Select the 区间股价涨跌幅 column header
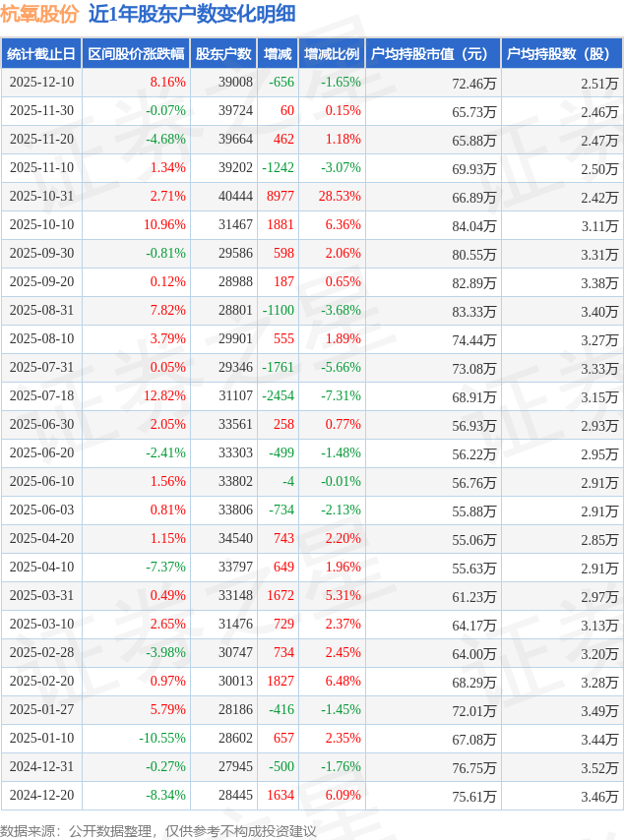Screen dimensions: 624x840 coord(135,54)
